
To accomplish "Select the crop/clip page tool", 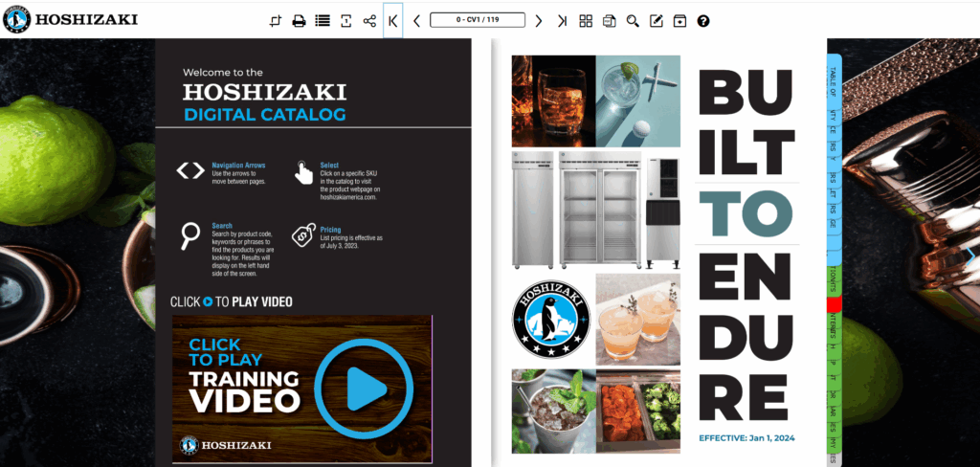I will pyautogui.click(x=276, y=21).
